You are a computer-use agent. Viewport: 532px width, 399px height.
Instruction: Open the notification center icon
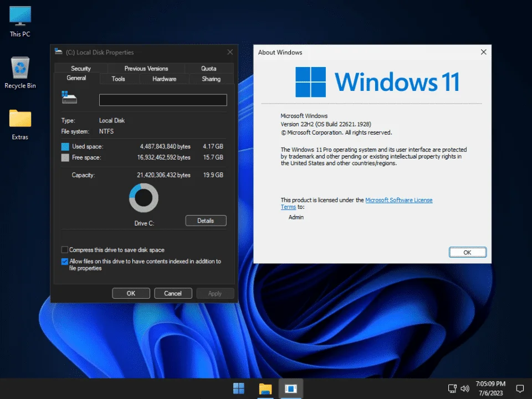tap(520, 388)
